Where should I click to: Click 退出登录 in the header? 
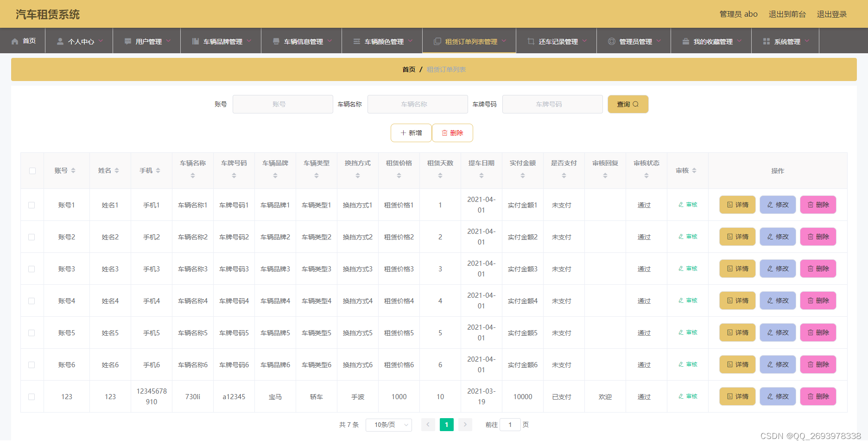pyautogui.click(x=832, y=14)
